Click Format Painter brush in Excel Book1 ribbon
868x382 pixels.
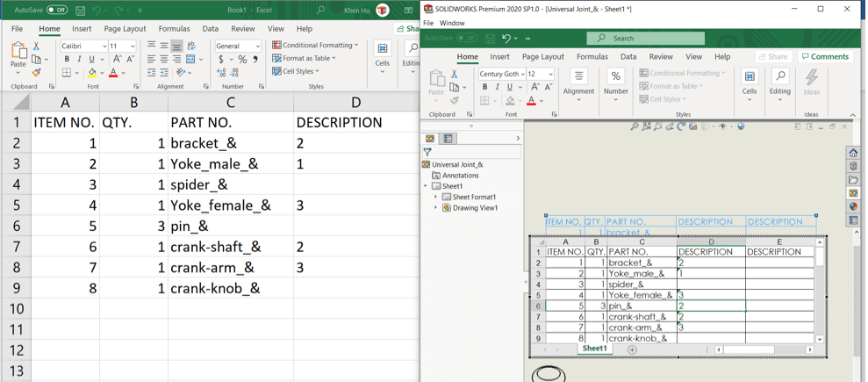pos(36,72)
